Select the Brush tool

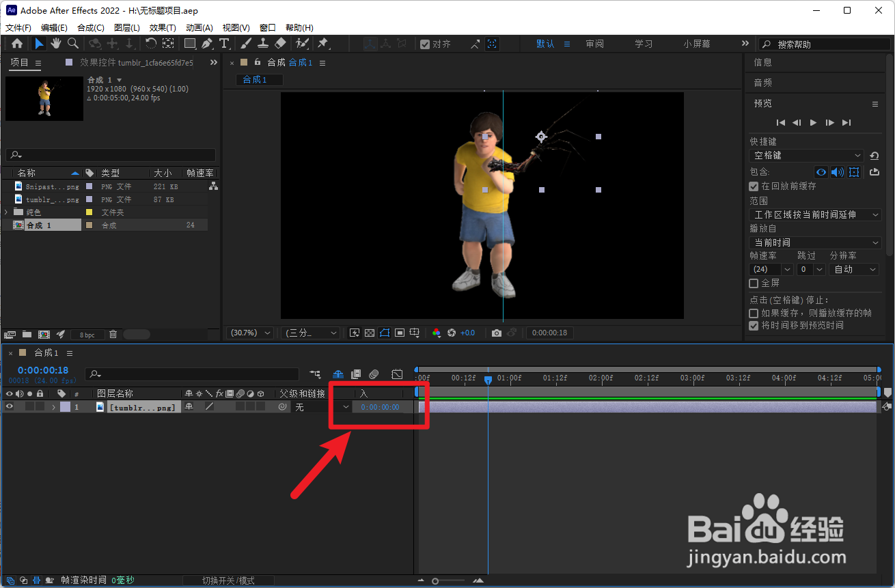(x=247, y=44)
